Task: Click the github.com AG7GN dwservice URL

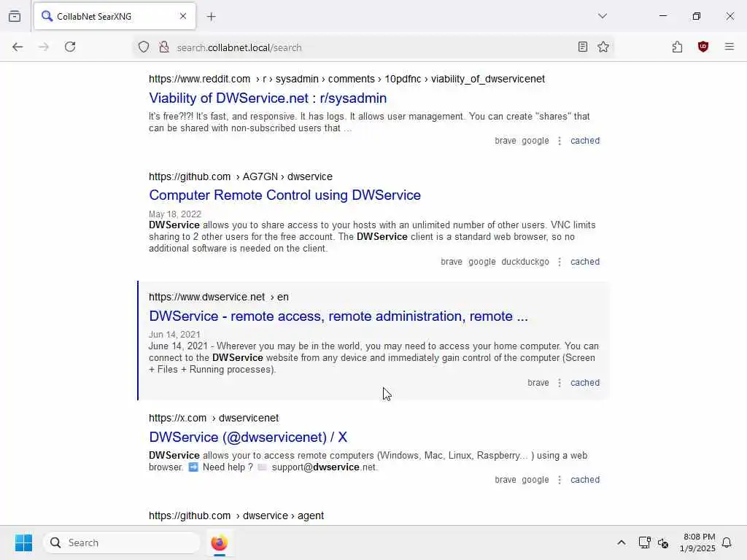Action: tap(241, 176)
